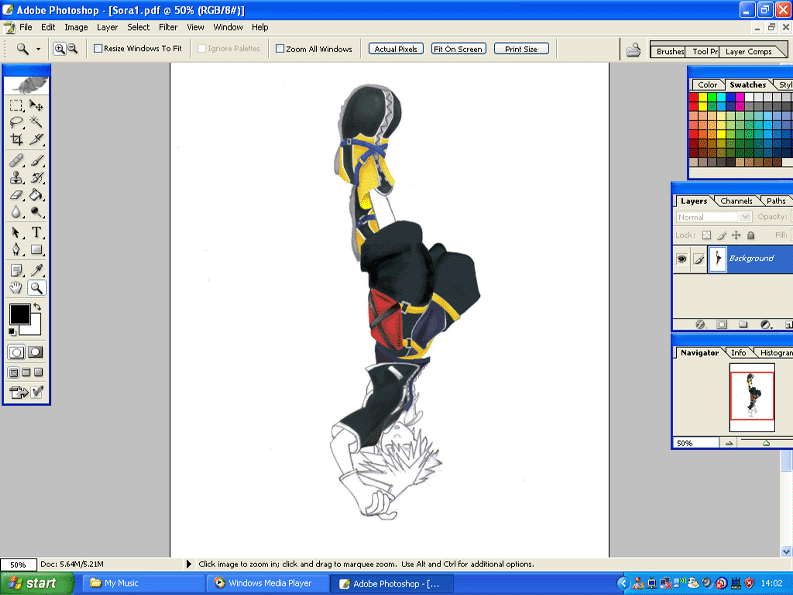Select the Notes tool
Viewport: 793px width, 595px height.
(16, 271)
